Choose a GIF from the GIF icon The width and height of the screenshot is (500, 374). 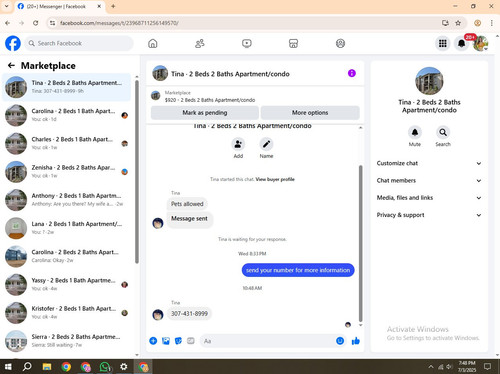191,341
